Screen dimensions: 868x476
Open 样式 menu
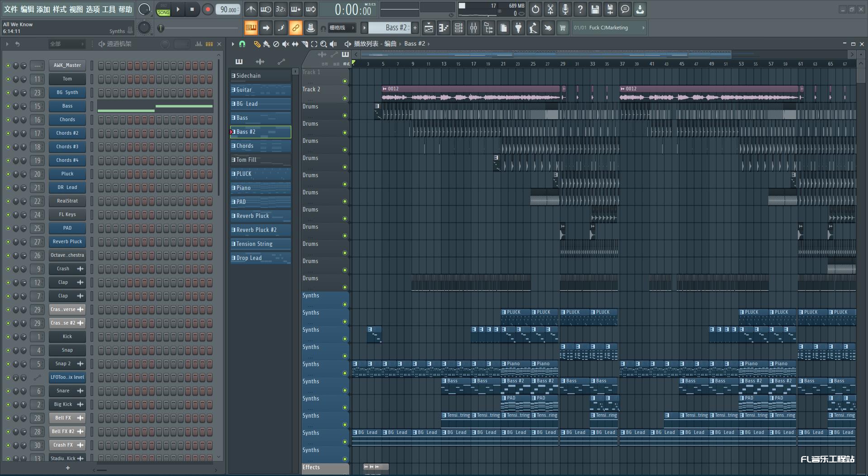[60, 9]
